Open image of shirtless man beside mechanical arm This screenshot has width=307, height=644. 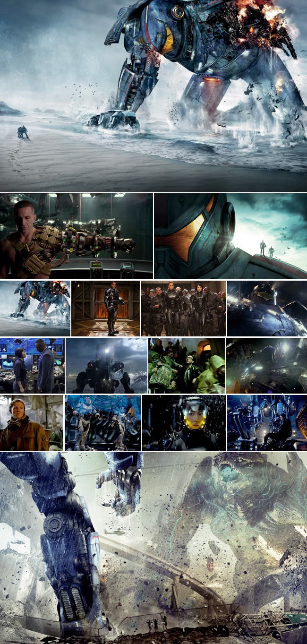[76, 236]
